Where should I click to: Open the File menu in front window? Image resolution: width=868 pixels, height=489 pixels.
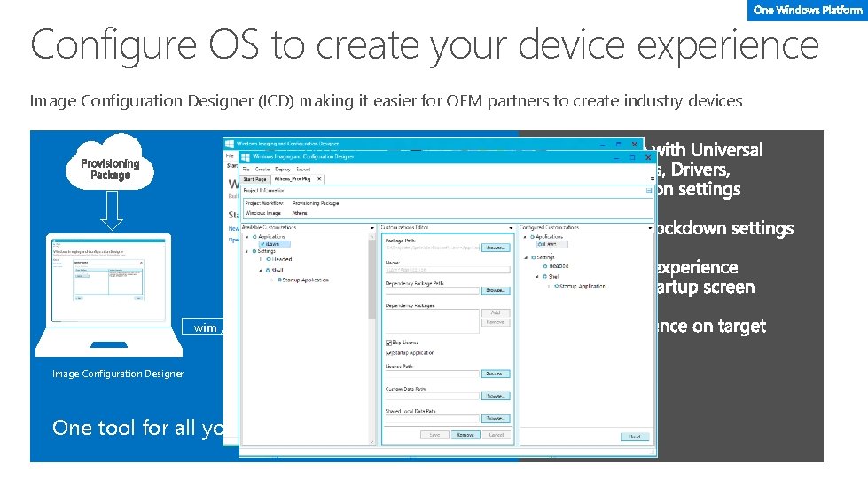coord(246,169)
